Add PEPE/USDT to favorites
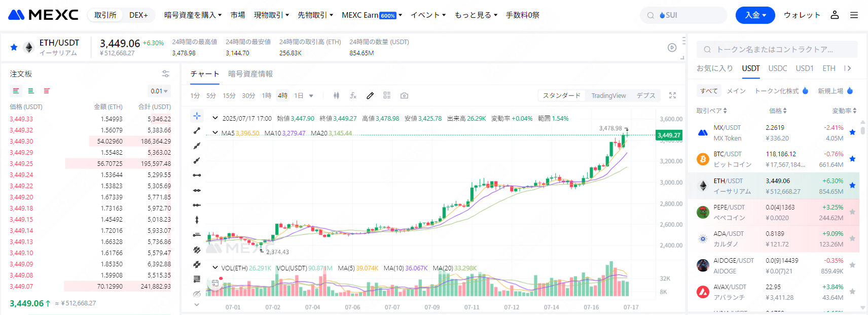868x315 pixels. tap(852, 212)
